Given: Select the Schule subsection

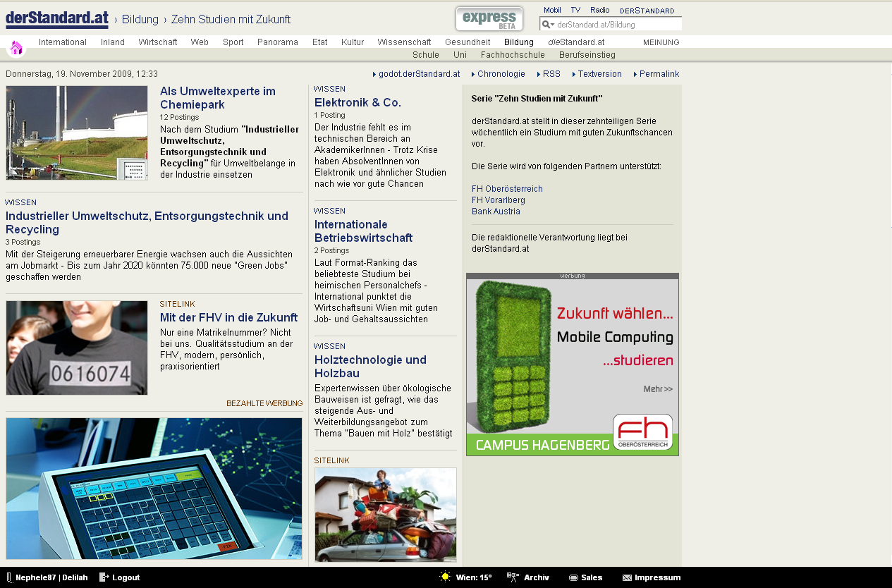Looking at the screenshot, I should click(x=426, y=54).
